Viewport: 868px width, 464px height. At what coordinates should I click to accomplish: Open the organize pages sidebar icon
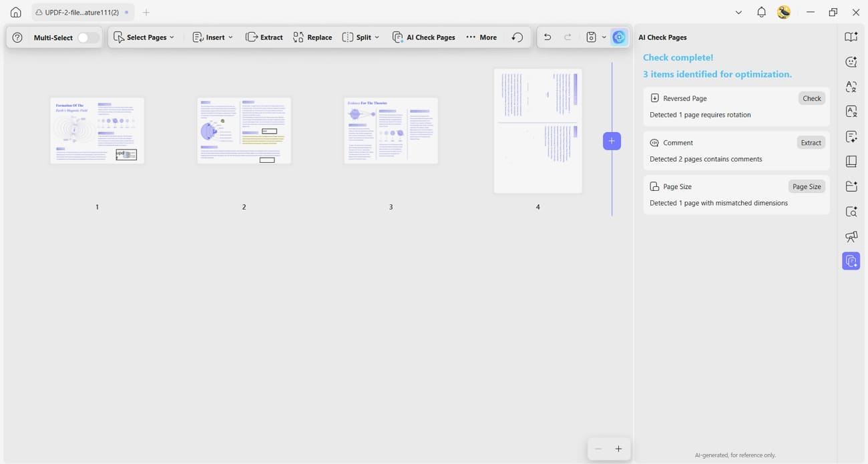point(851,261)
